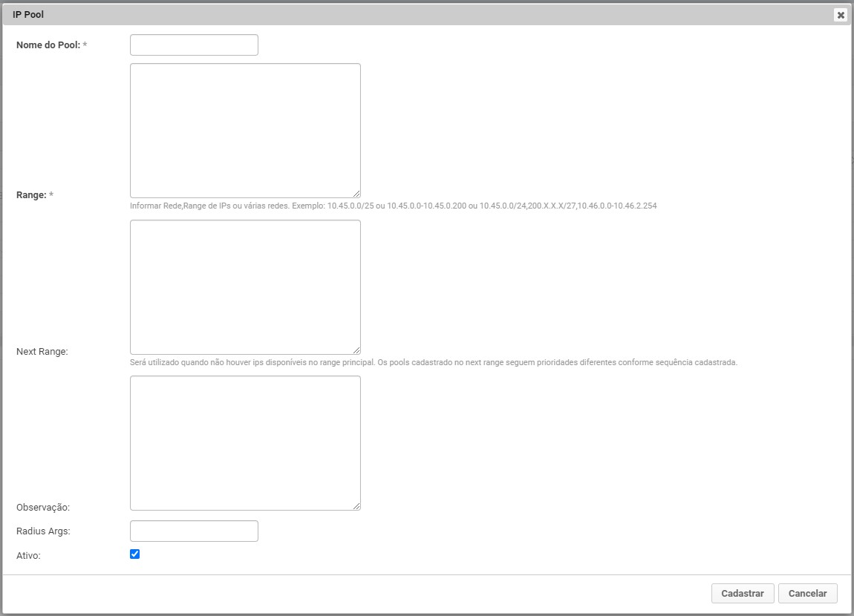Click the Range field label
Image resolution: width=854 pixels, height=616 pixels.
[x=31, y=195]
